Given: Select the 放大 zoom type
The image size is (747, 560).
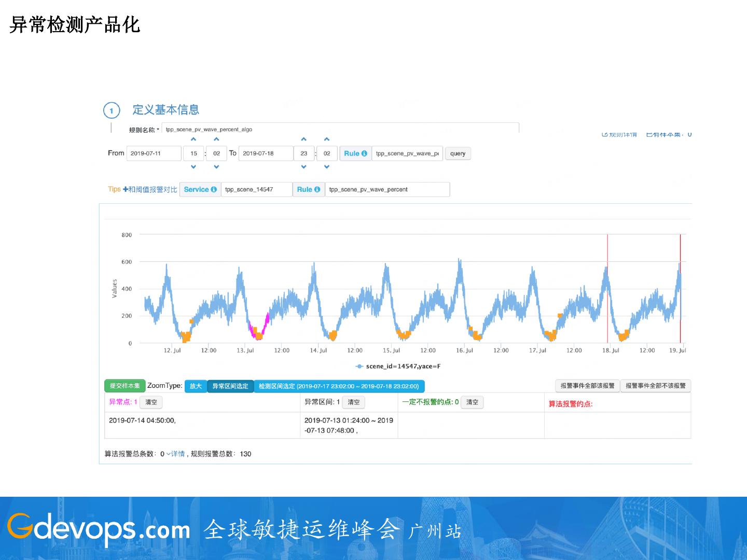Looking at the screenshot, I should pyautogui.click(x=196, y=386).
